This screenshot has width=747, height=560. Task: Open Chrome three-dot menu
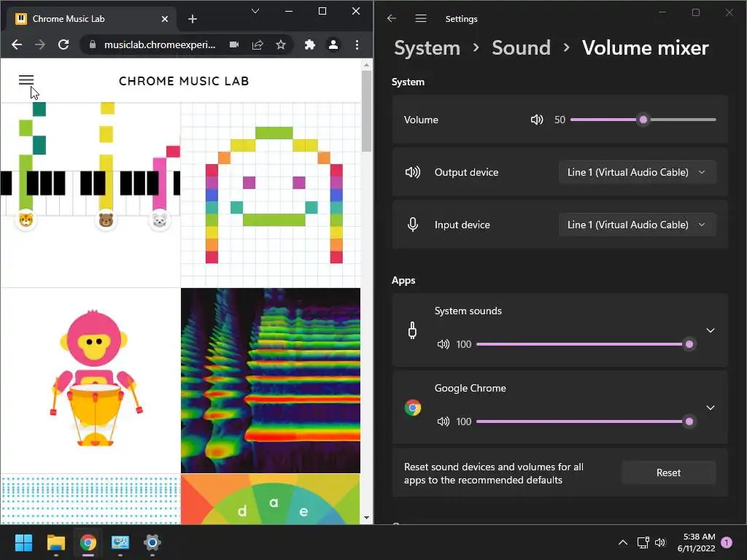click(357, 44)
